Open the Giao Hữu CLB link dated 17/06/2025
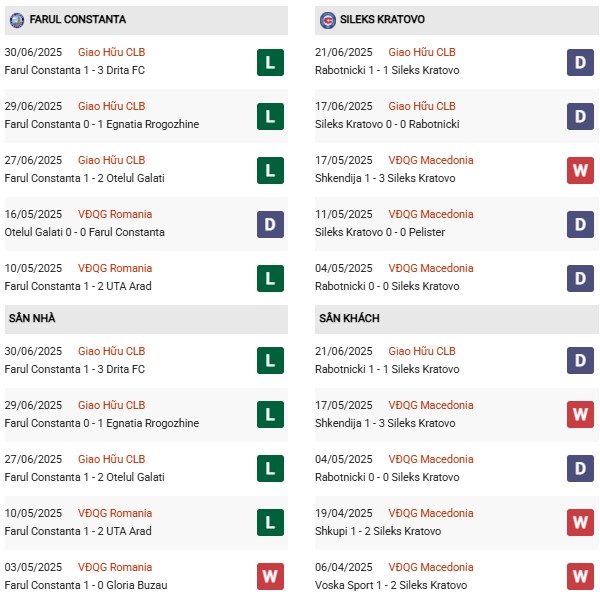The height and width of the screenshot is (599, 600). tap(422, 106)
